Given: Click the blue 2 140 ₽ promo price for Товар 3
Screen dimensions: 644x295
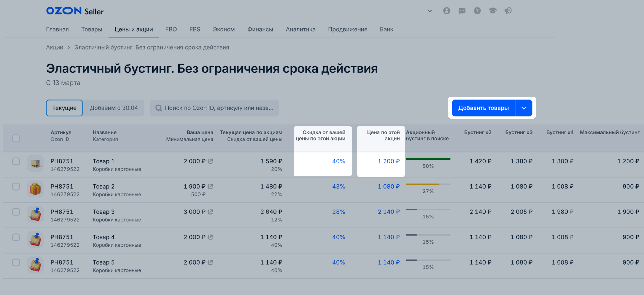Looking at the screenshot, I should [389, 212].
